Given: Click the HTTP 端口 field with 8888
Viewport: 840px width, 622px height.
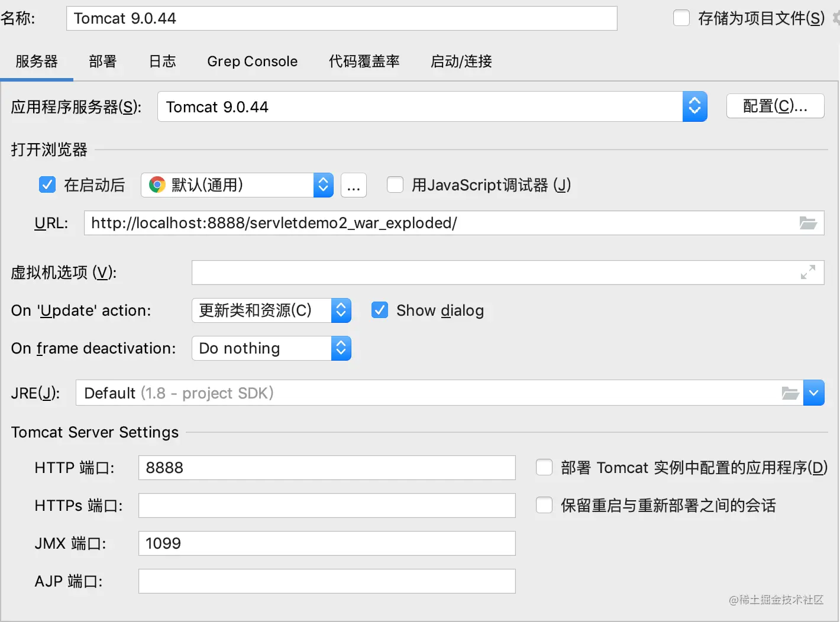Looking at the screenshot, I should pos(327,468).
